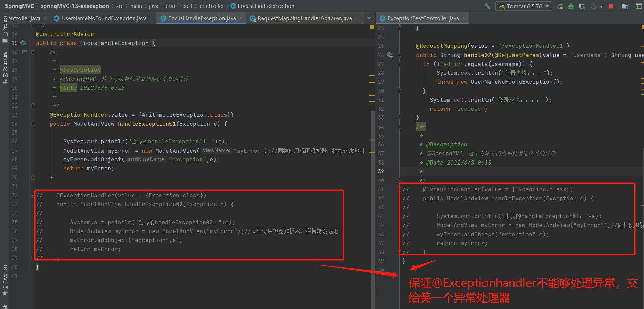Open Run Anything from the toolbar icon
Screen dimensions: 644x309
[x=639, y=6]
